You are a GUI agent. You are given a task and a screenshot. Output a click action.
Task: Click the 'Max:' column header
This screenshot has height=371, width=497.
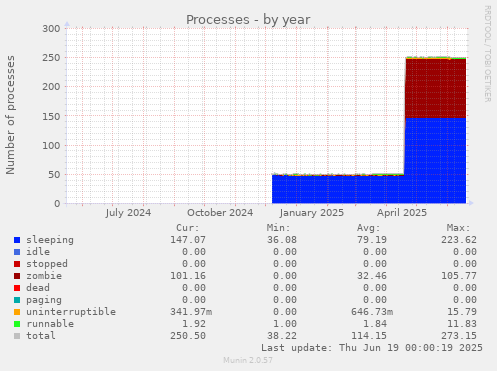point(458,228)
